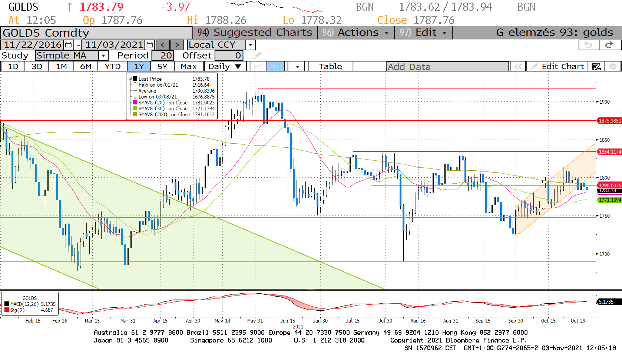Click the undo arrow button

pyautogui.click(x=589, y=45)
